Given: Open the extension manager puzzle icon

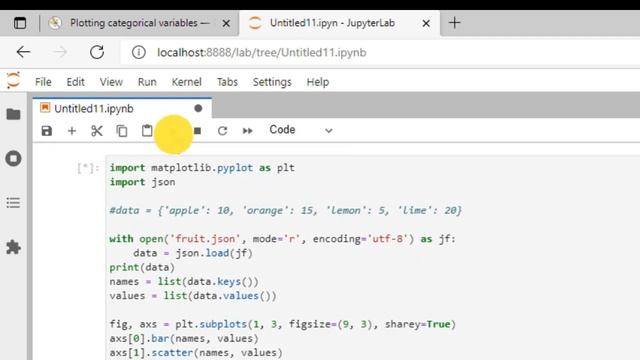Looking at the screenshot, I should [13, 247].
